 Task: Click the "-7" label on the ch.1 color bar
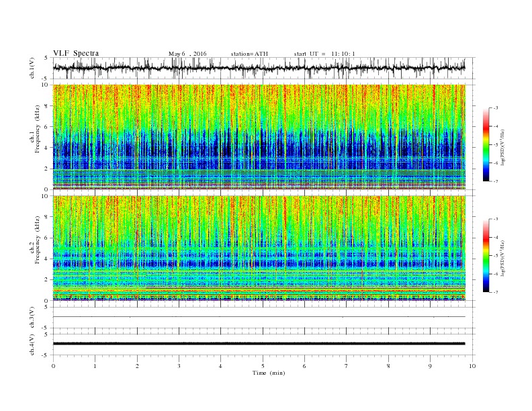coord(496,181)
